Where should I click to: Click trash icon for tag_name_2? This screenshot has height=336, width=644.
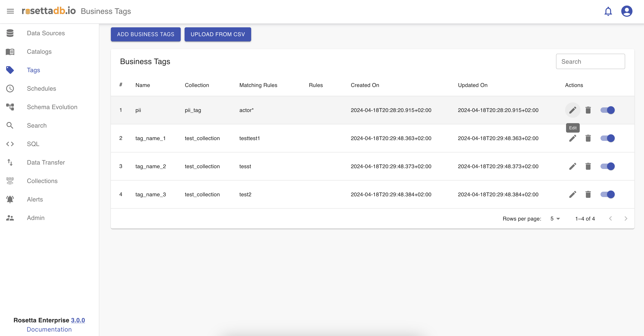(588, 166)
